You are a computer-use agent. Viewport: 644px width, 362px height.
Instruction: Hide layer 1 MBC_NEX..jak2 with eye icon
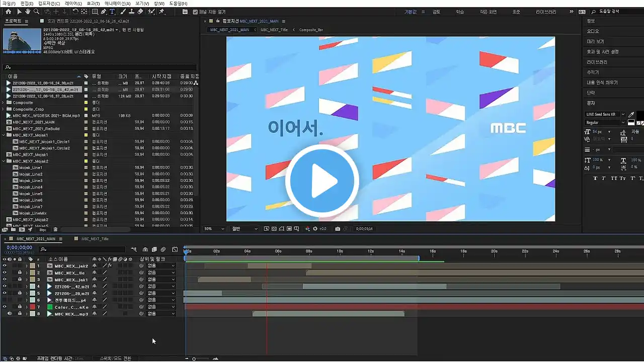(x=5, y=266)
